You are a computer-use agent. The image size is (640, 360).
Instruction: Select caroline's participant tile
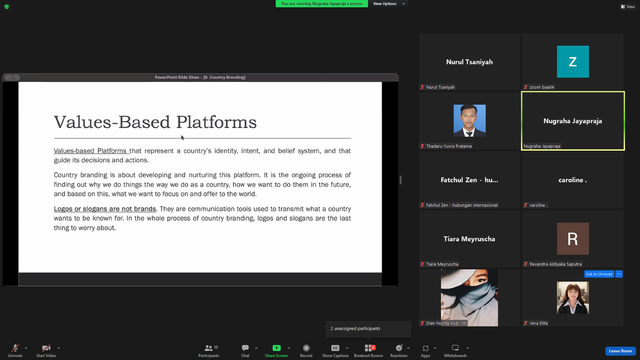click(x=573, y=180)
